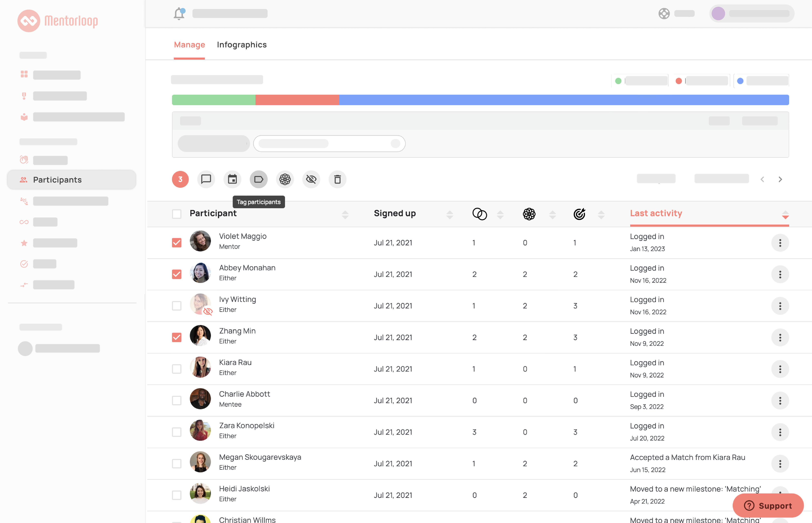
Task: Sort by the flower column header icon
Action: tap(529, 214)
